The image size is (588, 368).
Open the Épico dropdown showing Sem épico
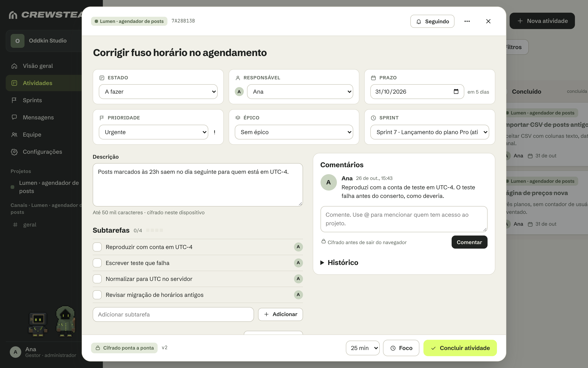[294, 132]
